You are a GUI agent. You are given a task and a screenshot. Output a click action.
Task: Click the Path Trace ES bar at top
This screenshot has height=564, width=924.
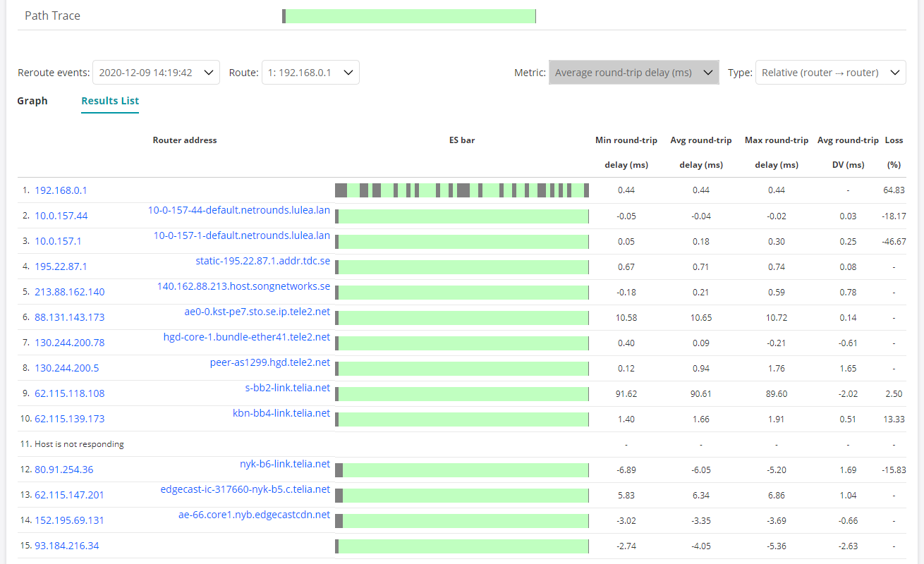coord(409,16)
